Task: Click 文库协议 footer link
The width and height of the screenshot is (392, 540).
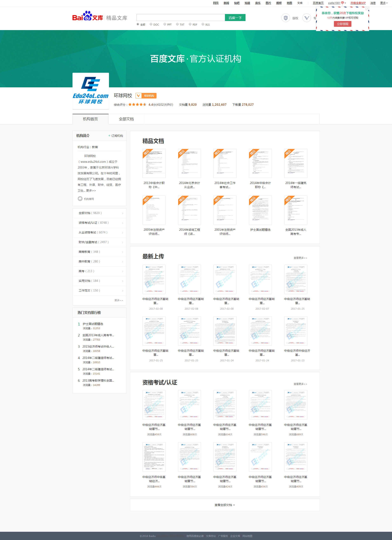Action: point(211,536)
